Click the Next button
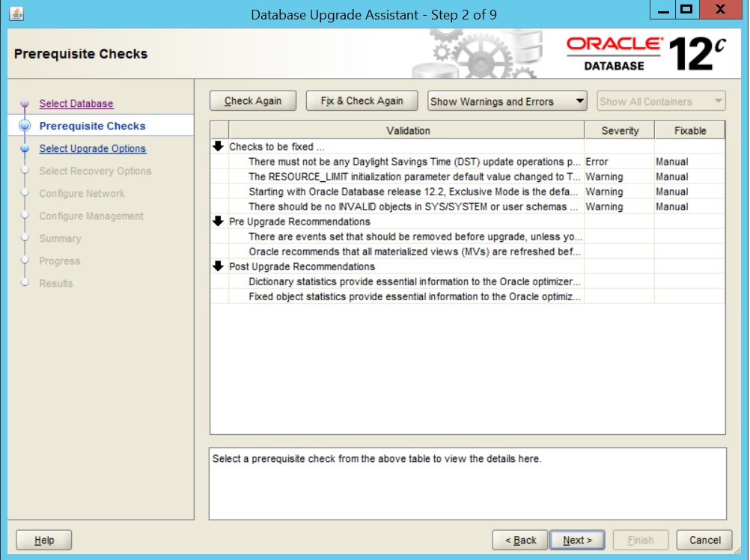This screenshot has height=560, width=750. coord(577,540)
